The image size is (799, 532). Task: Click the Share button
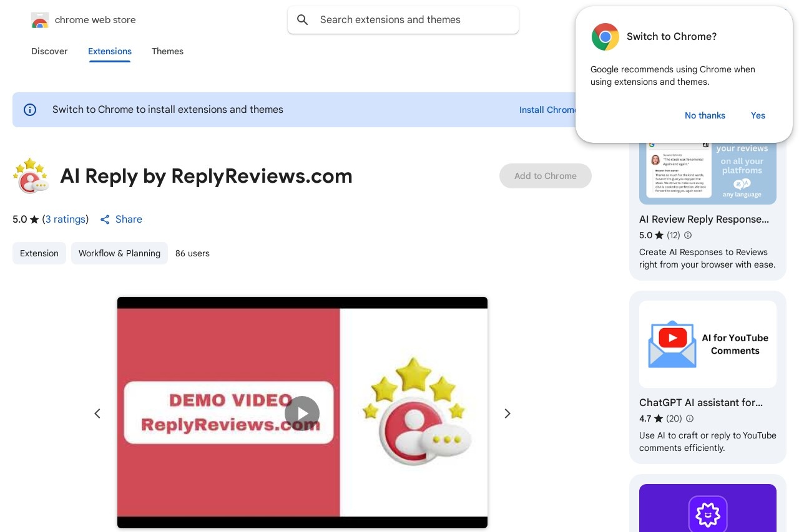[121, 220]
